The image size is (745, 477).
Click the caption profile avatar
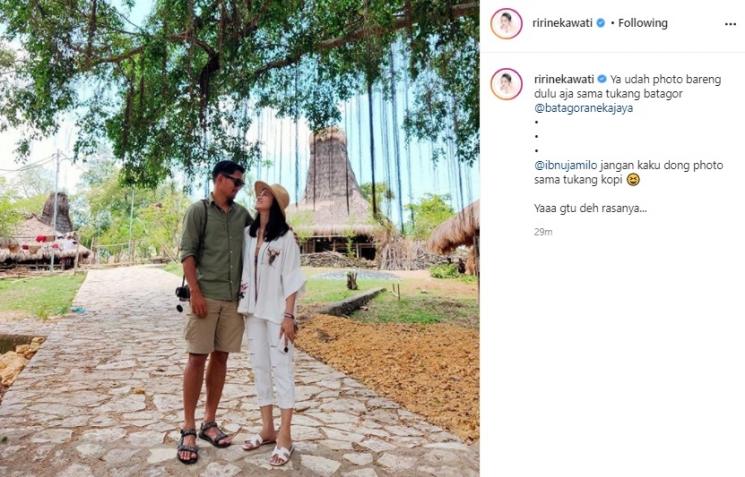point(506,84)
